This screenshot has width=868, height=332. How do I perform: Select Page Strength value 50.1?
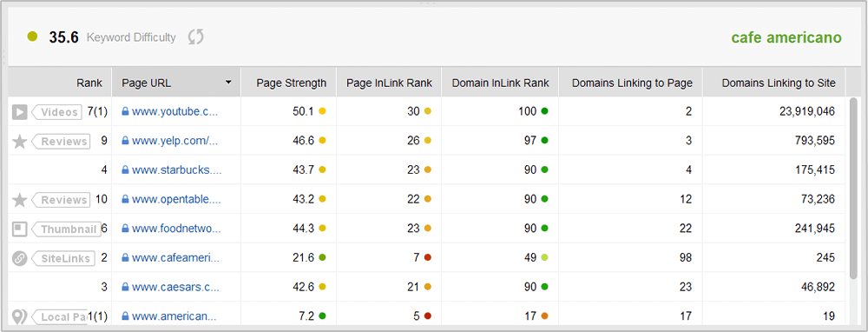tap(303, 111)
